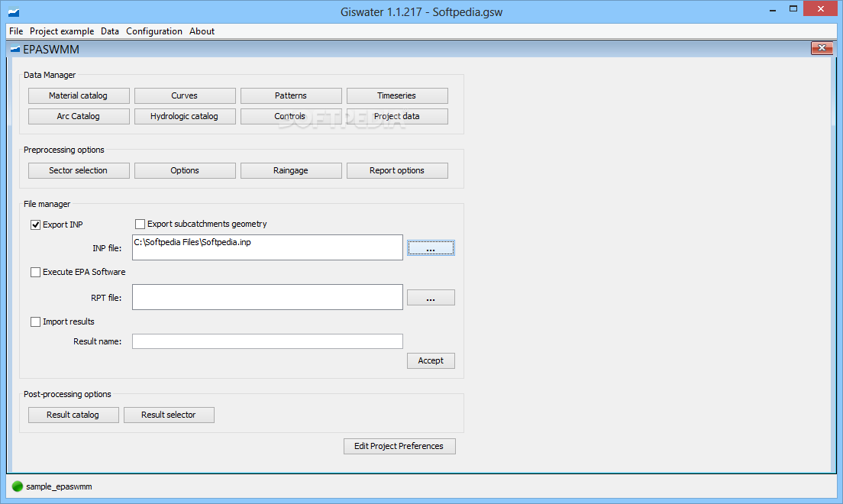Open the Data menu
Image resolution: width=843 pixels, height=504 pixels.
pos(110,31)
